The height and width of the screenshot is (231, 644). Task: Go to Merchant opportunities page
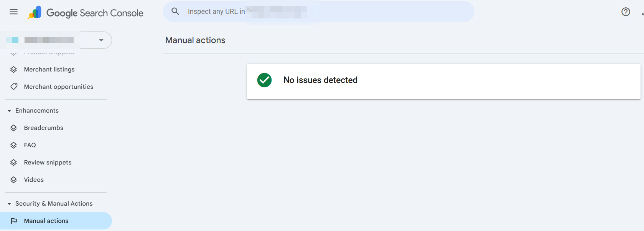(58, 87)
